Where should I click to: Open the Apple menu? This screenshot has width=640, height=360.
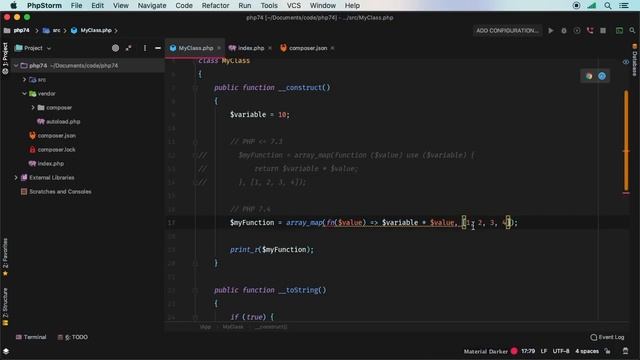click(x=13, y=5)
